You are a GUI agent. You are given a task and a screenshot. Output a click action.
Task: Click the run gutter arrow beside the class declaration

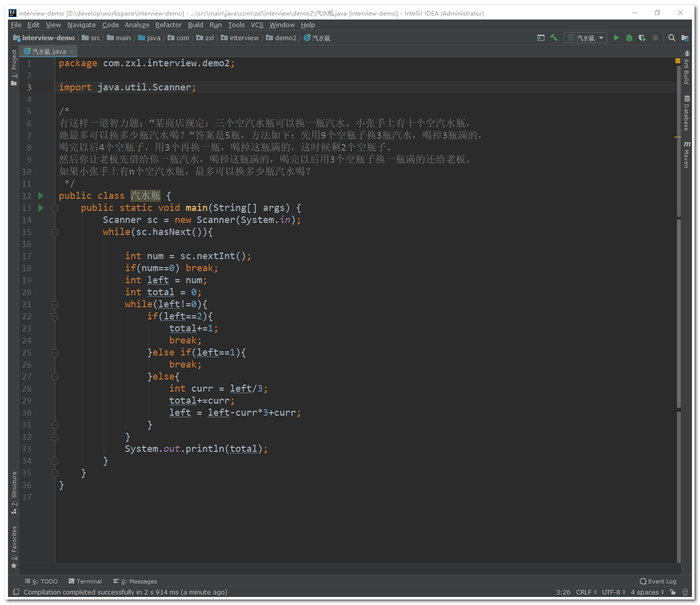[41, 196]
